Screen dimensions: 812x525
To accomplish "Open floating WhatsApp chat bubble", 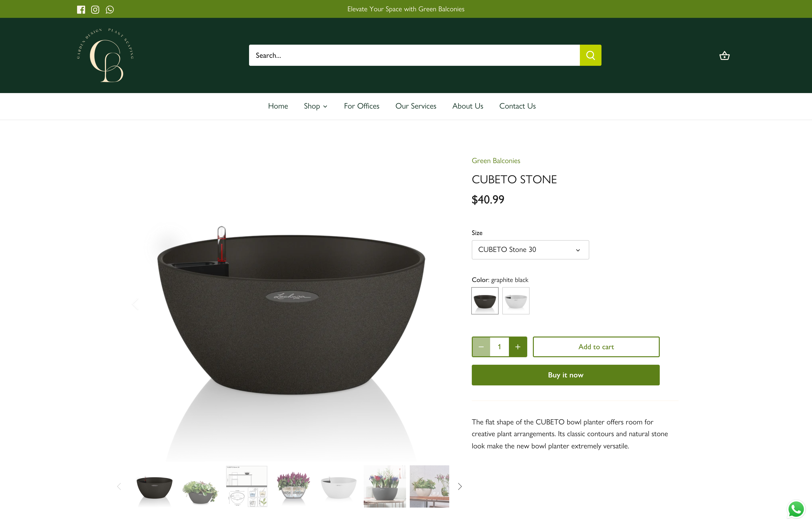I will click(x=796, y=509).
